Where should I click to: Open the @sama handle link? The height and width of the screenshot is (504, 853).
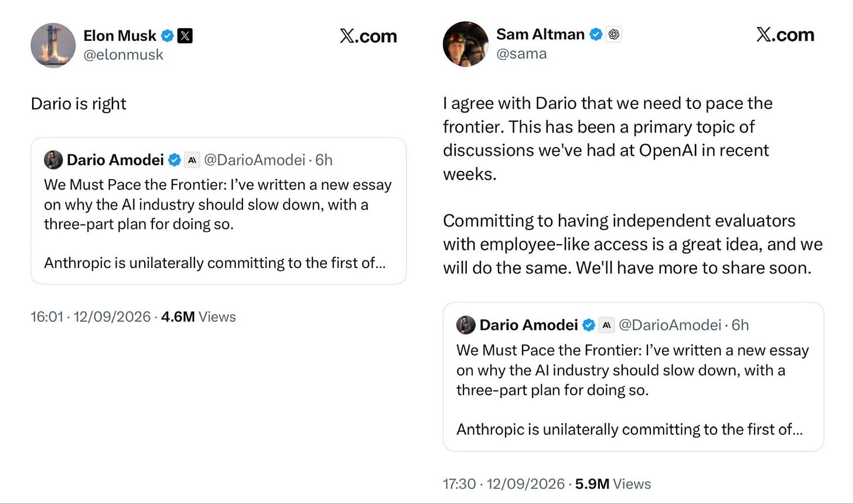click(x=521, y=54)
